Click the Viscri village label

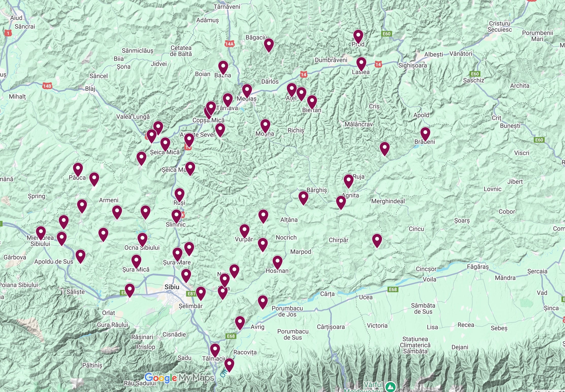pos(522,153)
